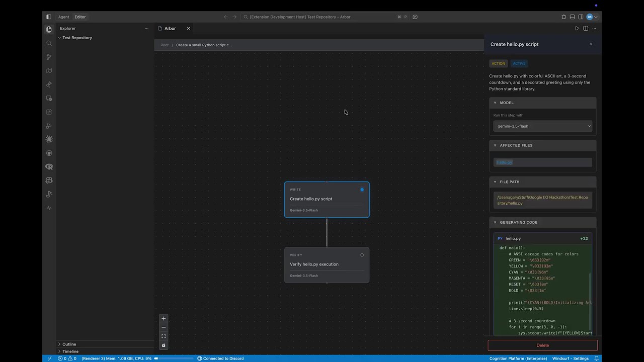This screenshot has height=362, width=644.
Task: Open the account avatar dropdown
Action: pyautogui.click(x=592, y=17)
